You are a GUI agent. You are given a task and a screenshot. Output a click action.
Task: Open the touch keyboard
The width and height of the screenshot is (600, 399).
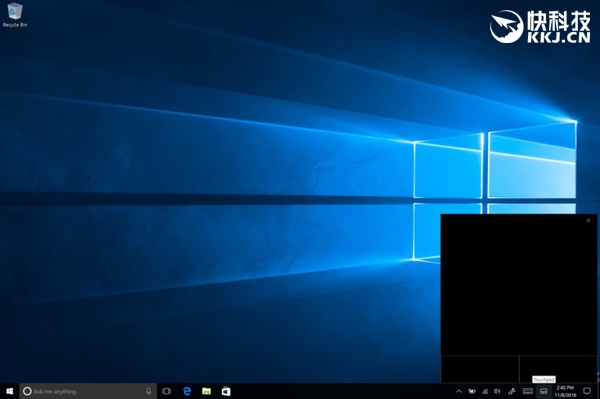(x=528, y=391)
